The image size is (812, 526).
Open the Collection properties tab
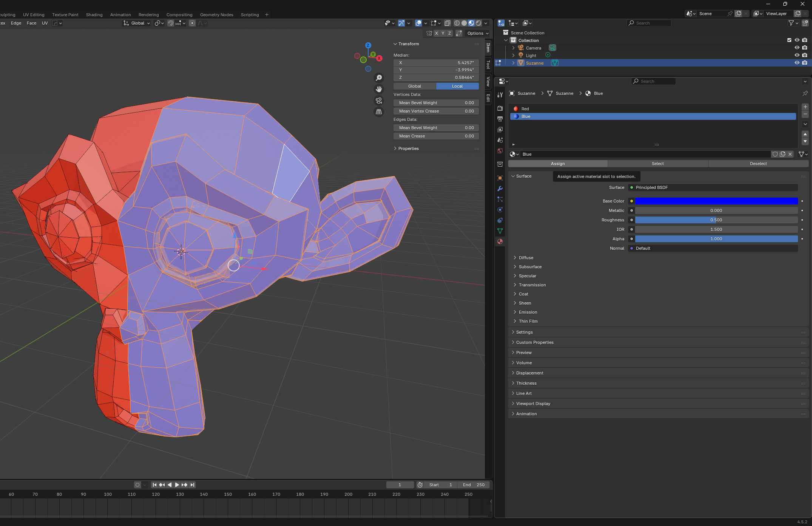(x=500, y=164)
